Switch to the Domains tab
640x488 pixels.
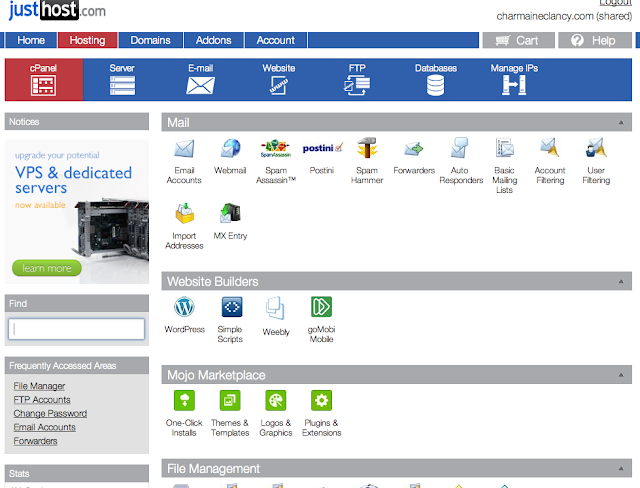tap(151, 40)
